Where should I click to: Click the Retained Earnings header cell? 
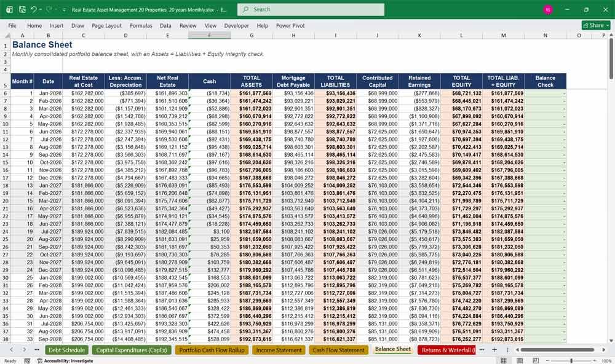(x=419, y=81)
